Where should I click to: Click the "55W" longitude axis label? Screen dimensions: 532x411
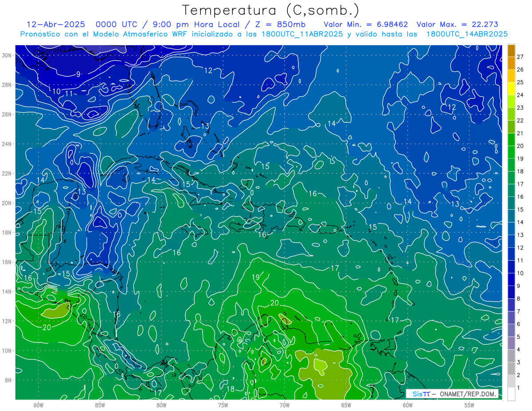[469, 406]
